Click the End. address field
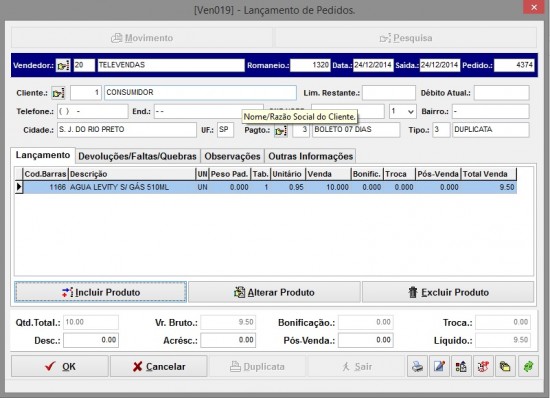550x398 pixels. click(209, 112)
